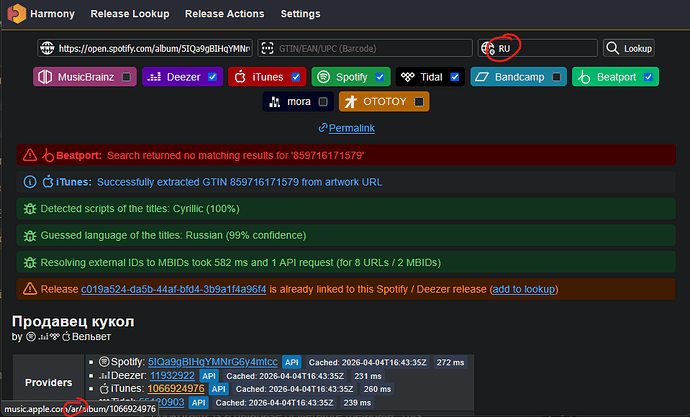Open iTunes ID 1066924976 link
This screenshot has height=417, width=690.
click(x=176, y=389)
